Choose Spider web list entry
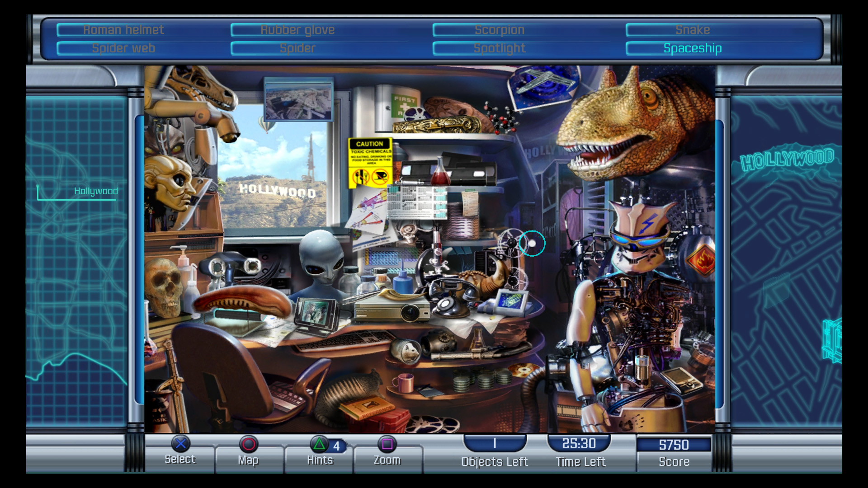This screenshot has width=868, height=488. [123, 48]
